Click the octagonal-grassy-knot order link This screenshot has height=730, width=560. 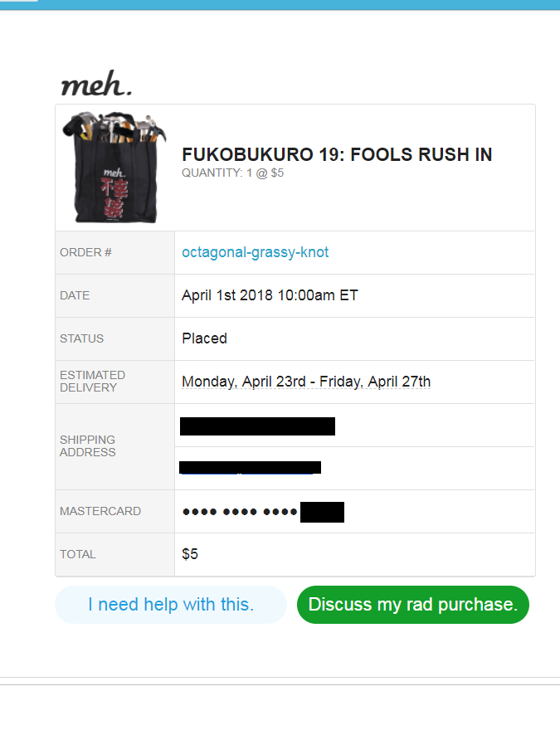[x=256, y=252]
